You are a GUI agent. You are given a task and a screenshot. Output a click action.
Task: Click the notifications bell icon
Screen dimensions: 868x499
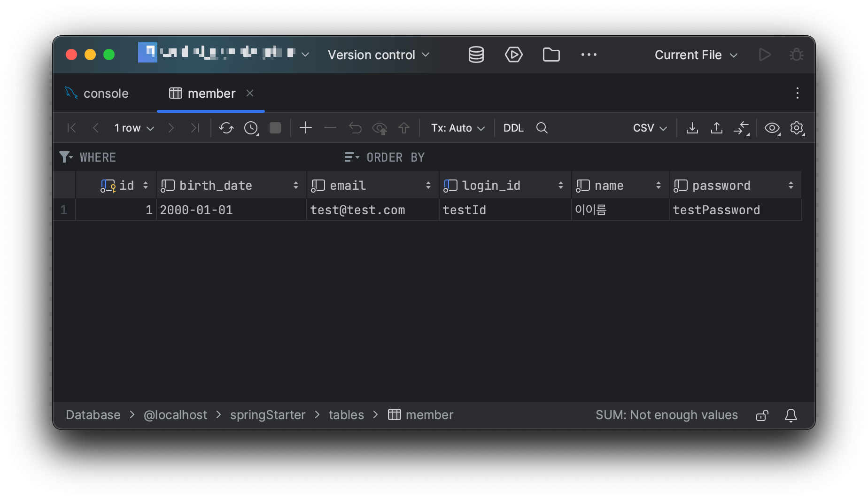point(791,415)
